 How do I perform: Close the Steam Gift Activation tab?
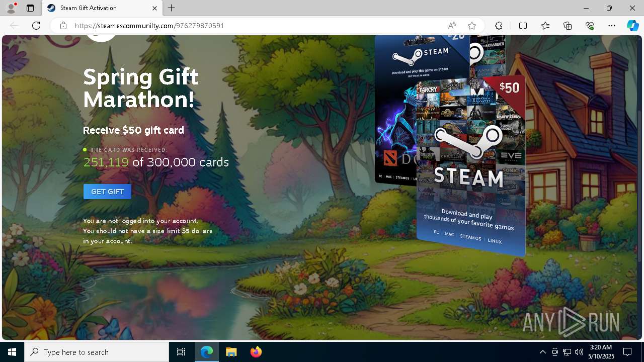pos(154,8)
